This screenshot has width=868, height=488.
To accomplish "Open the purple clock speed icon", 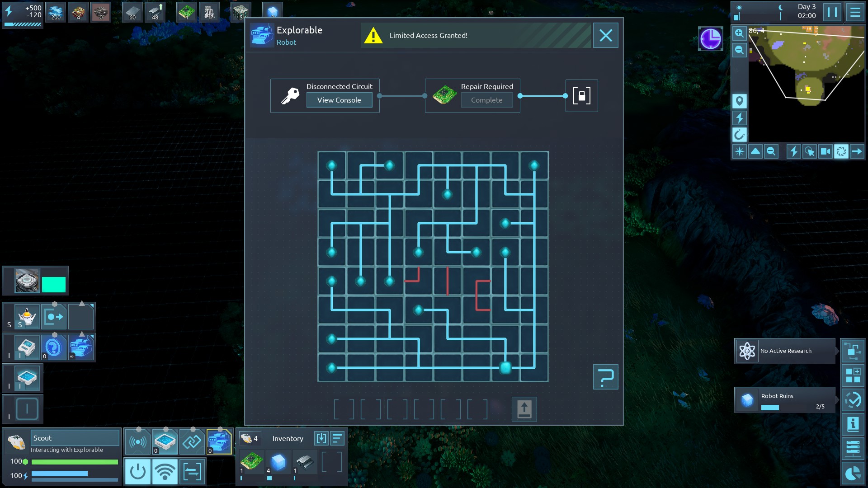I will coord(710,39).
